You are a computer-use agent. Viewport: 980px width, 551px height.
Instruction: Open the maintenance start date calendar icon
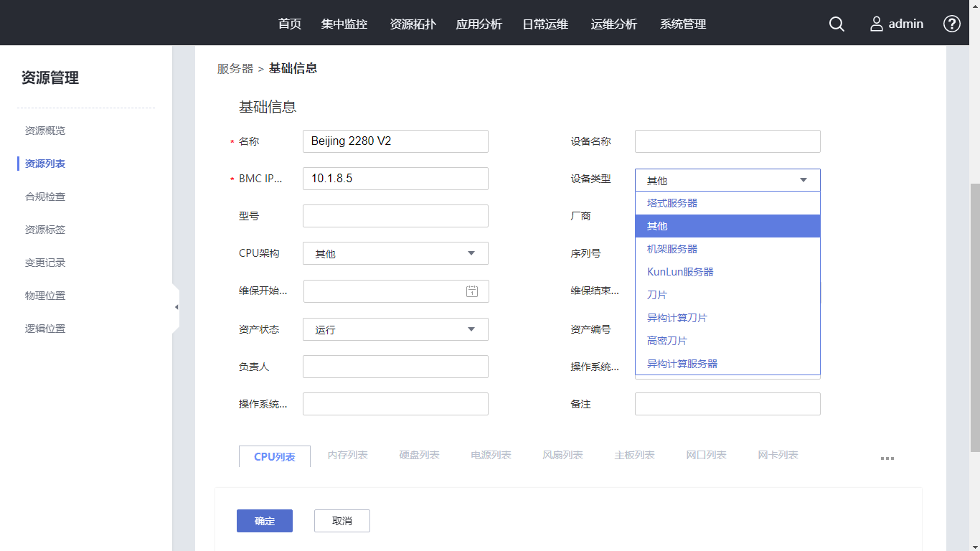[x=472, y=291]
